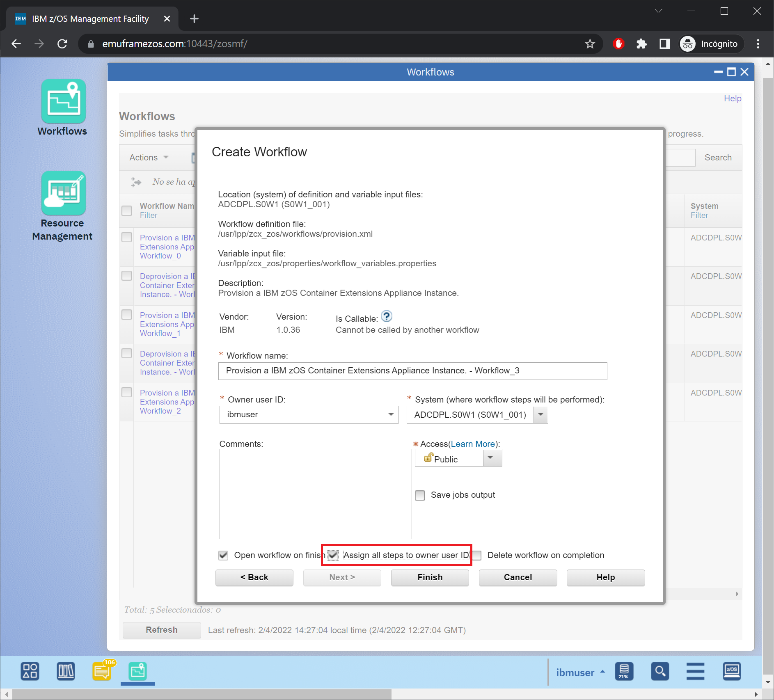Viewport: 774px width, 700px height.
Task: Open Provision Workflow_2 link
Action: coord(167,402)
